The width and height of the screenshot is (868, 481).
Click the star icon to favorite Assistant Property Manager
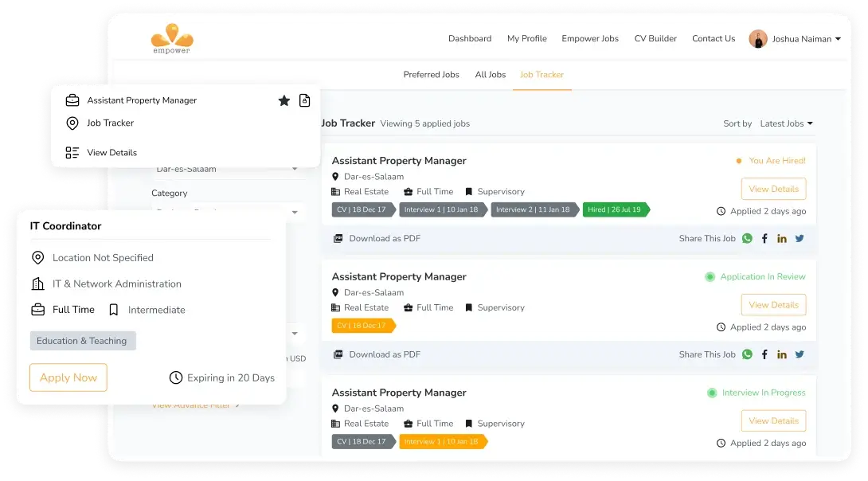284,100
